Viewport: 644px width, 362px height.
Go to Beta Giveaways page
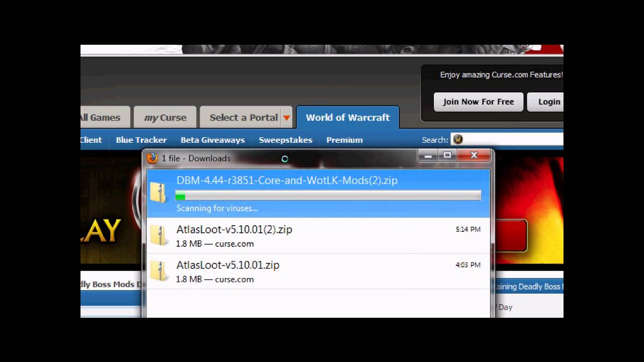[212, 140]
